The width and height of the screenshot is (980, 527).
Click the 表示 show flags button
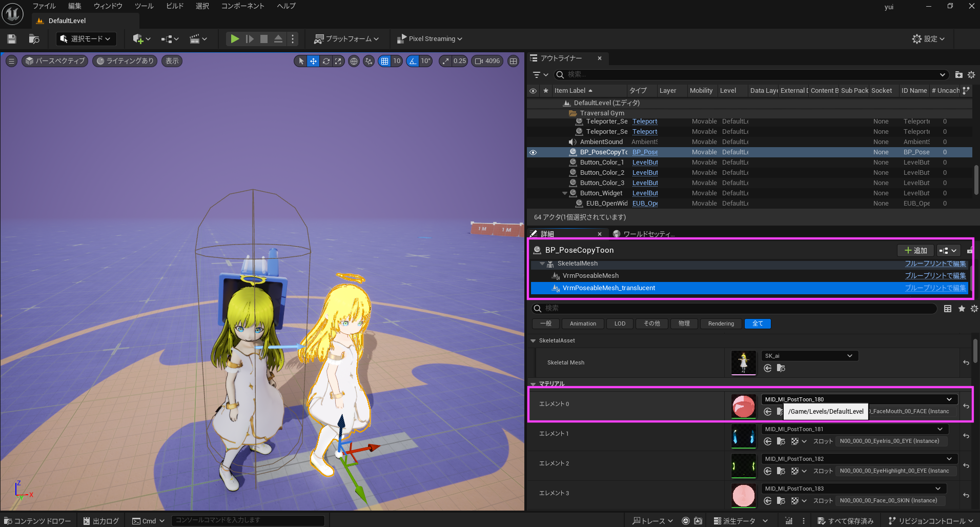tap(172, 61)
